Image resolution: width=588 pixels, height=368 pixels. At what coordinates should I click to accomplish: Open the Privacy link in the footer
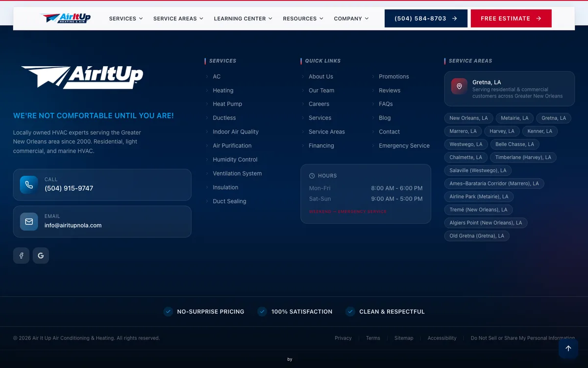point(343,338)
